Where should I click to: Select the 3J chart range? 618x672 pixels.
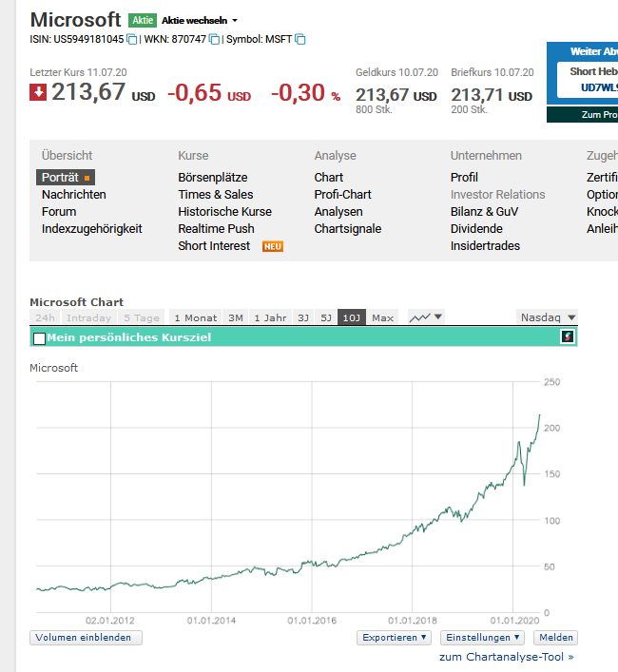point(303,317)
